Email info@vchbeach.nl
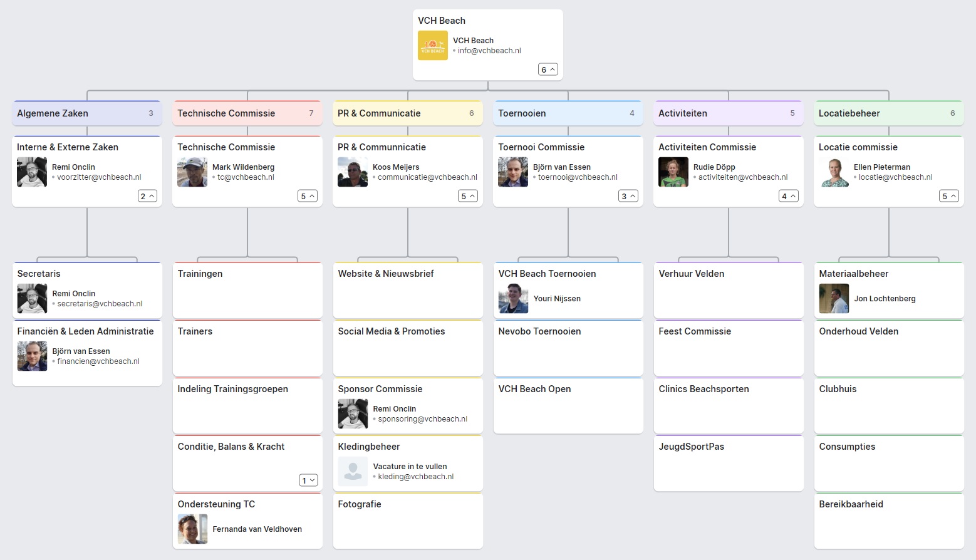 pyautogui.click(x=489, y=51)
